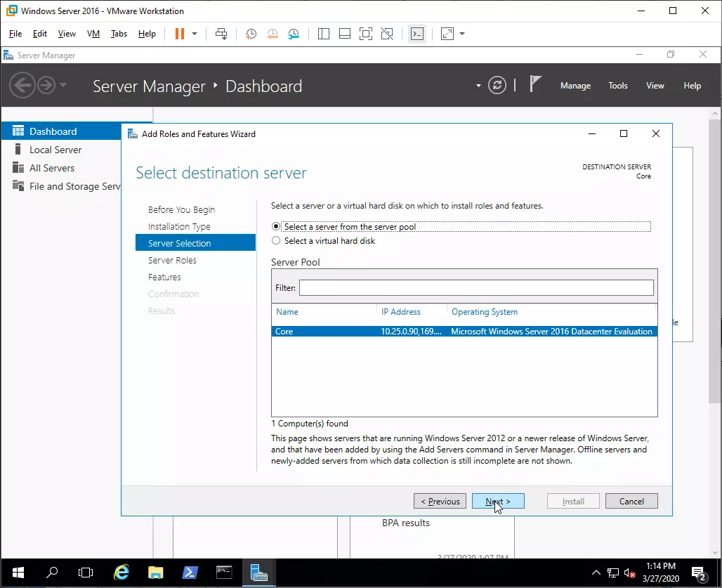Open the Action Center notifications icon
This screenshot has width=722, height=588.
tap(700, 573)
